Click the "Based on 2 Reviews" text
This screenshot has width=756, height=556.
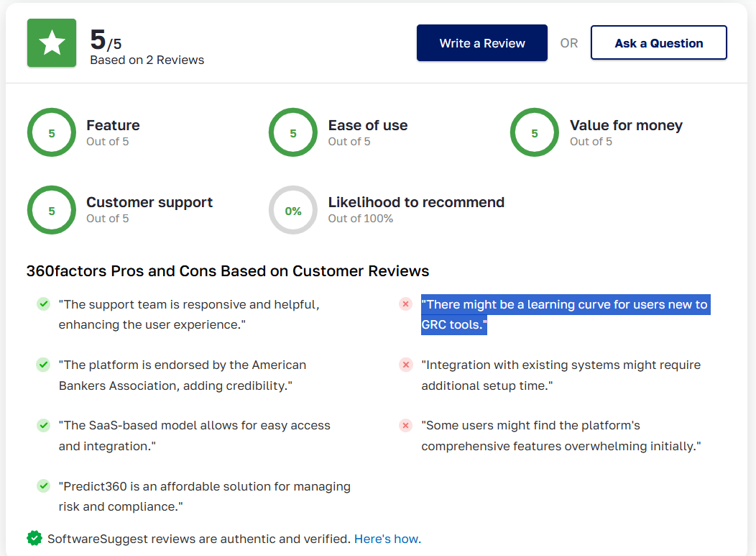[147, 60]
